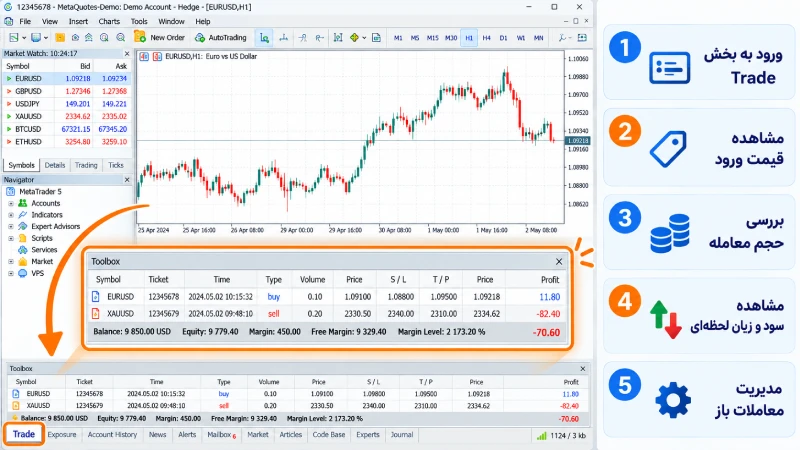Expand the Expert Advisors node
This screenshot has width=800, height=450.
point(11,227)
